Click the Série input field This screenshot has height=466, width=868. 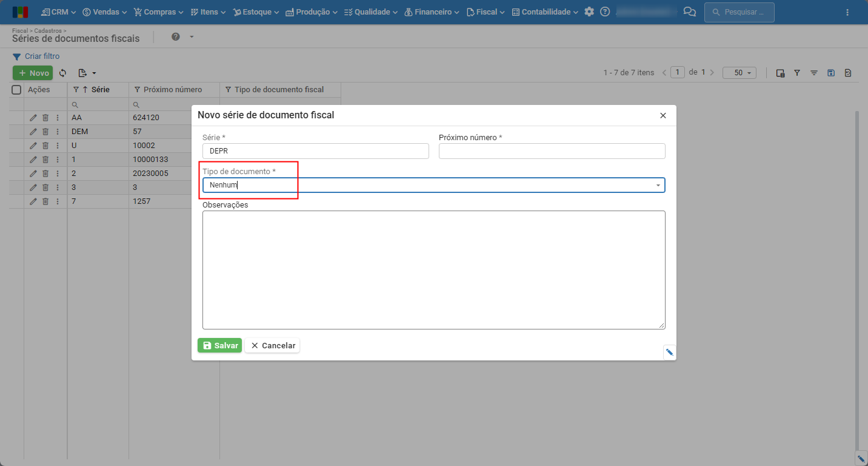click(316, 151)
